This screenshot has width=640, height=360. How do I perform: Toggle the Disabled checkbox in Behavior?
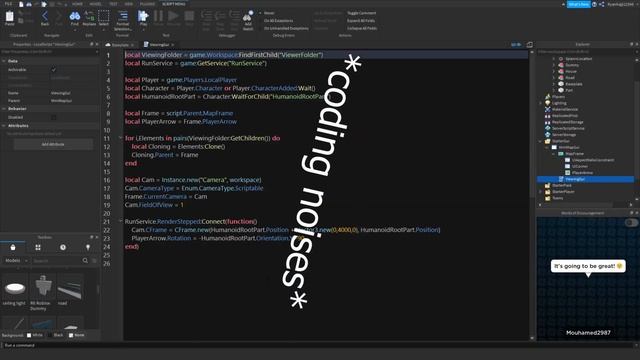(53, 118)
